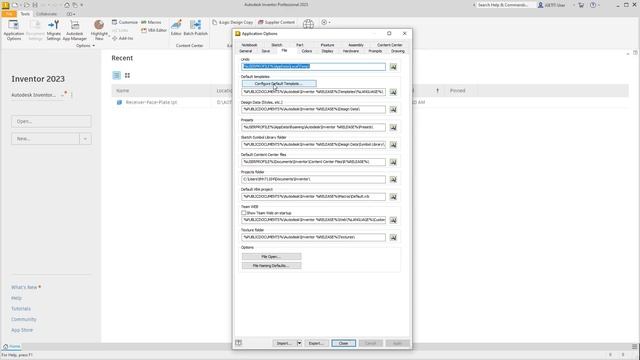Browse for Default VBA project

pos(393,197)
